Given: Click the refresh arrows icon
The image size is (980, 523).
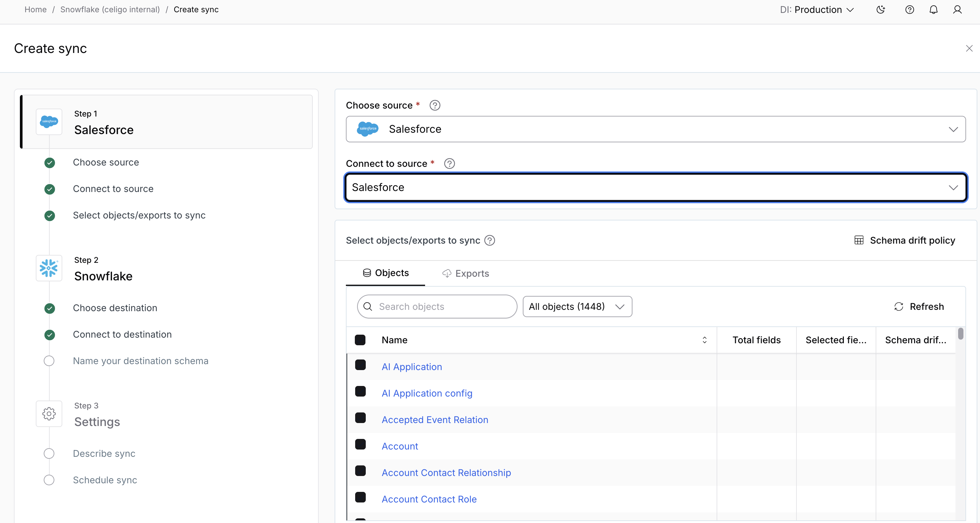Looking at the screenshot, I should coord(898,307).
